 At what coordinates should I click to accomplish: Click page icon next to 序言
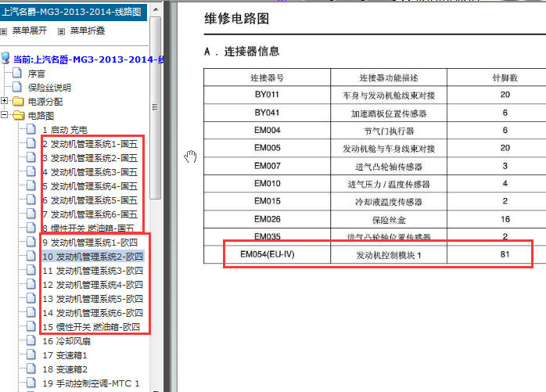17,74
